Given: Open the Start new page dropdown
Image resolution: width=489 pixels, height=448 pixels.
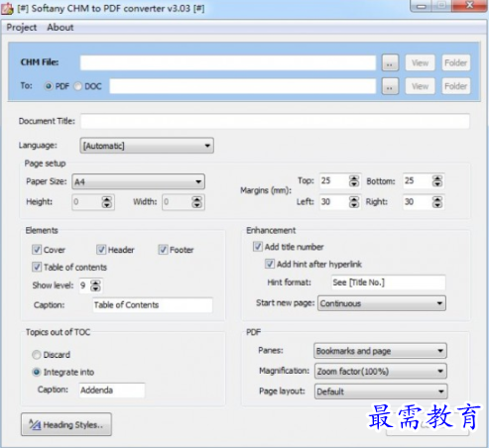Looking at the screenshot, I should point(382,303).
